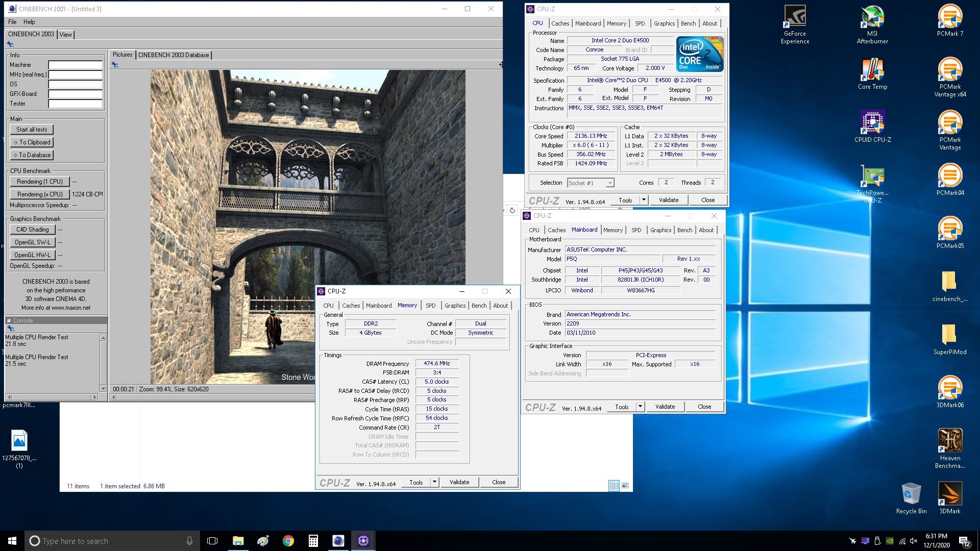Screen dimensions: 980x551
Task: Click the GFX-Board input field
Action: click(76, 94)
